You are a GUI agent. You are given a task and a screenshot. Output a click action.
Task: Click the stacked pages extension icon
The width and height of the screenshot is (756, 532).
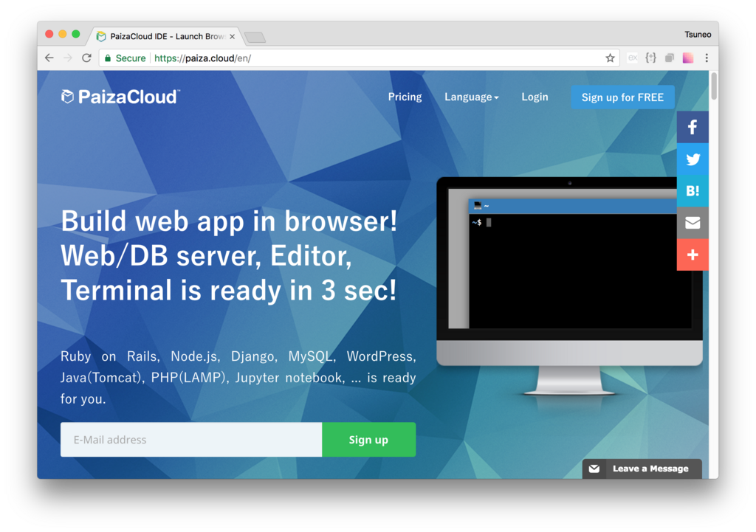tap(669, 58)
